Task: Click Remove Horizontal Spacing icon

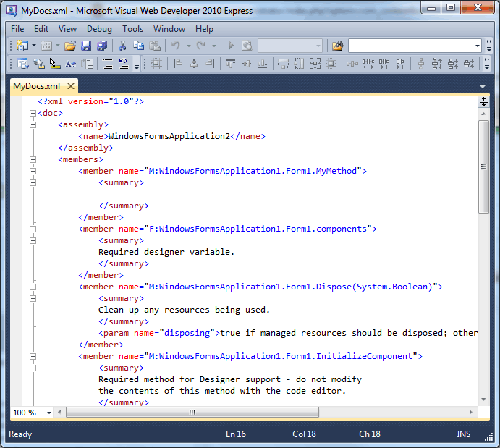Action: [x=400, y=64]
